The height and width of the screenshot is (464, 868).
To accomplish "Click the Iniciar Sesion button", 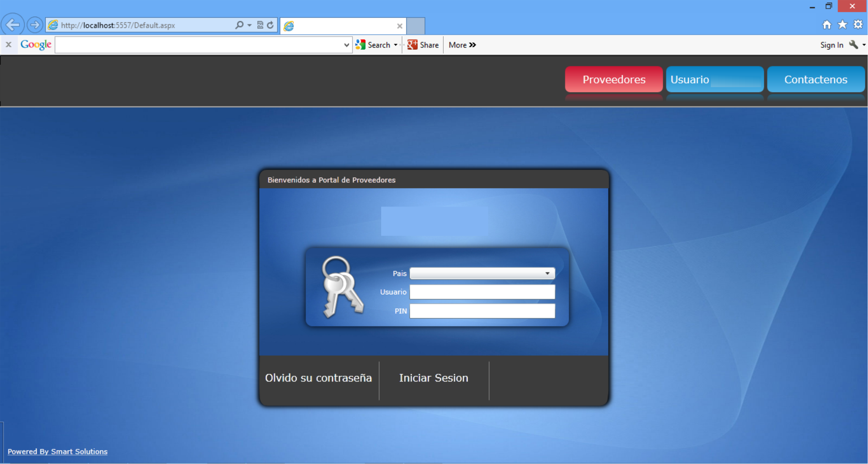I will click(434, 378).
